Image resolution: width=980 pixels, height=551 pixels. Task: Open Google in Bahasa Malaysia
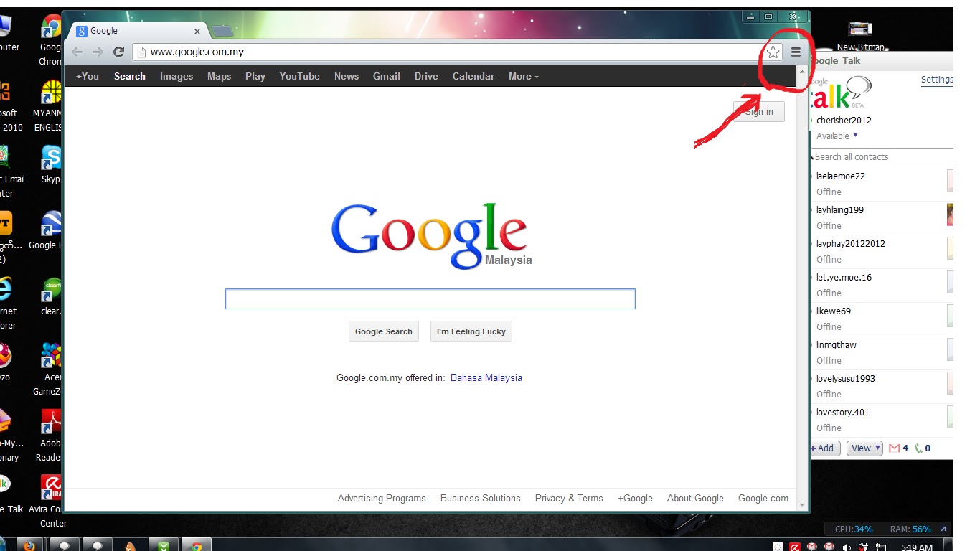486,377
